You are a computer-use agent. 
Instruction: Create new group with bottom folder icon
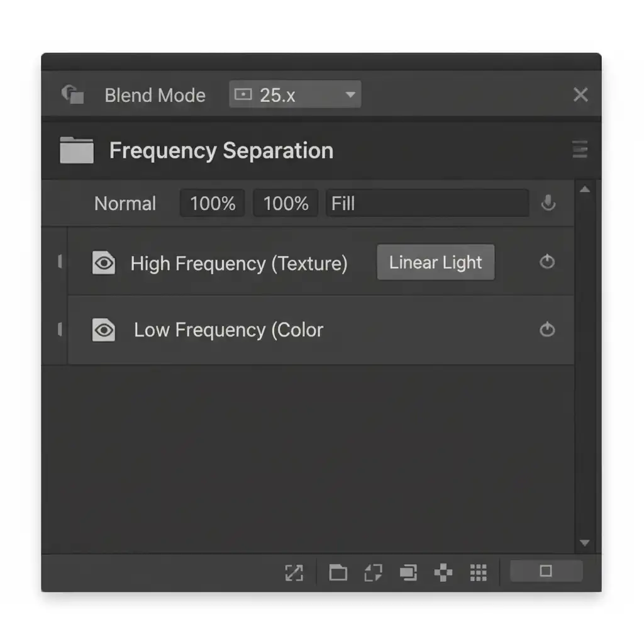[x=338, y=572]
